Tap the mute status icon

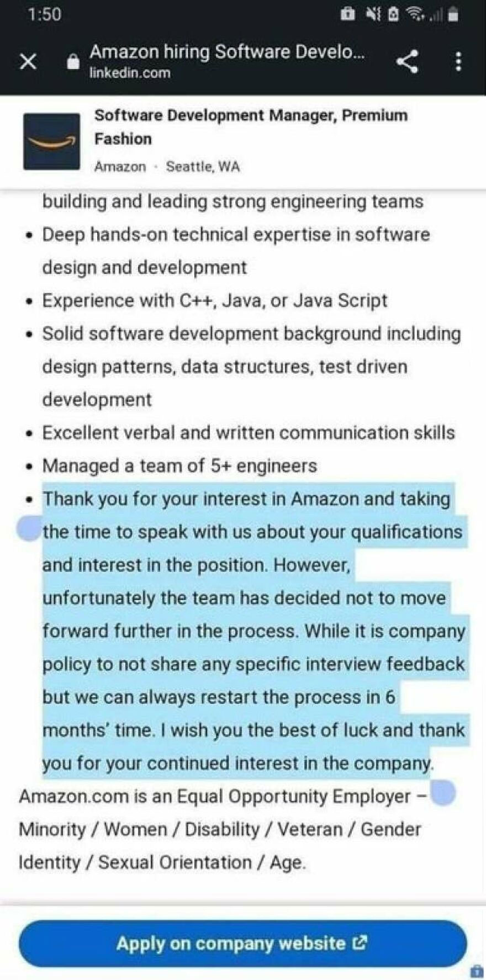[373, 15]
